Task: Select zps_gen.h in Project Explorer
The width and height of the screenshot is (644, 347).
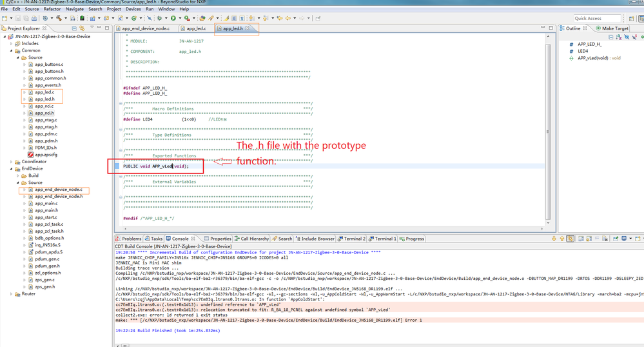Action: (44, 287)
